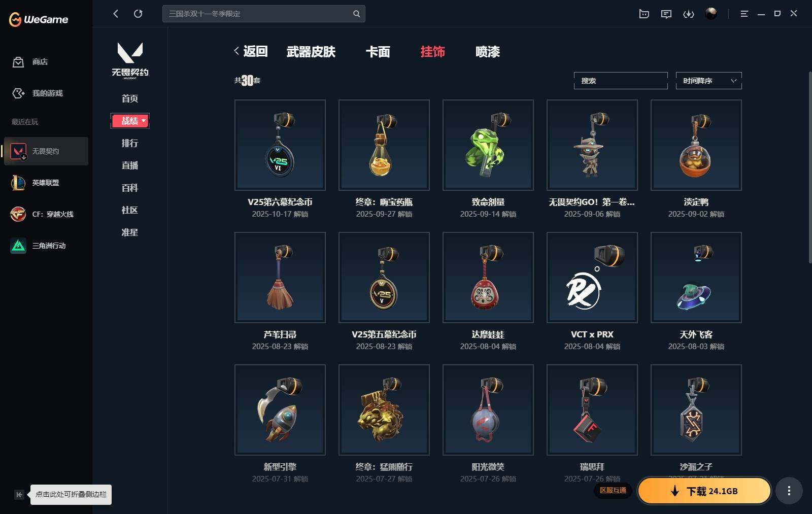Viewport: 812px width, 514px height.
Task: Click the 返回 back link
Action: 251,51
